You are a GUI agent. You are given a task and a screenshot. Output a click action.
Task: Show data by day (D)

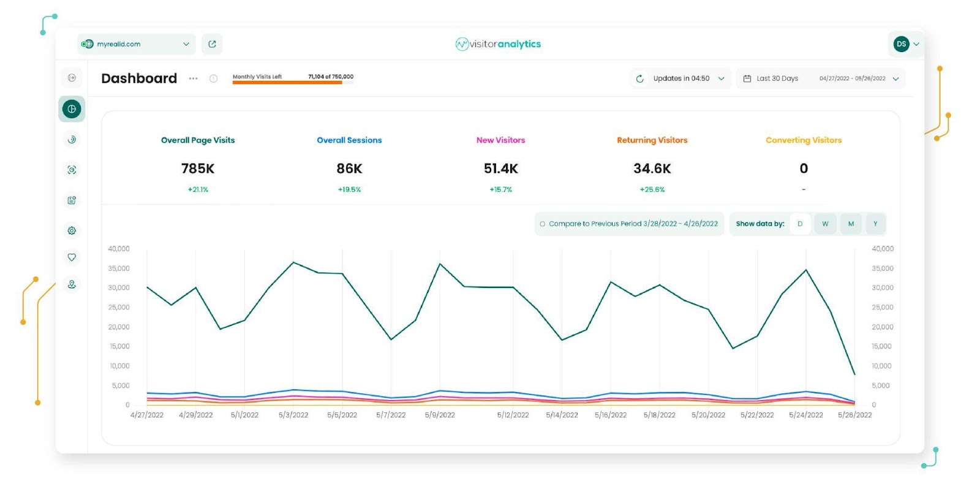coord(800,224)
